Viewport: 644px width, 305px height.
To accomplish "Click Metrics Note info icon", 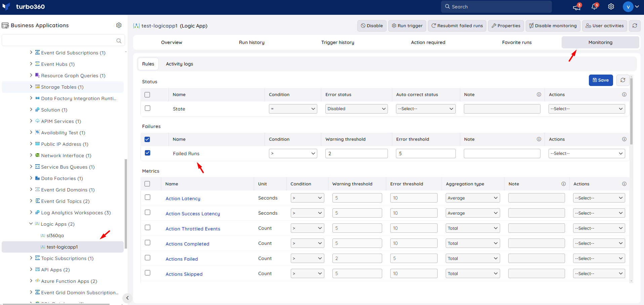I will coord(564,184).
